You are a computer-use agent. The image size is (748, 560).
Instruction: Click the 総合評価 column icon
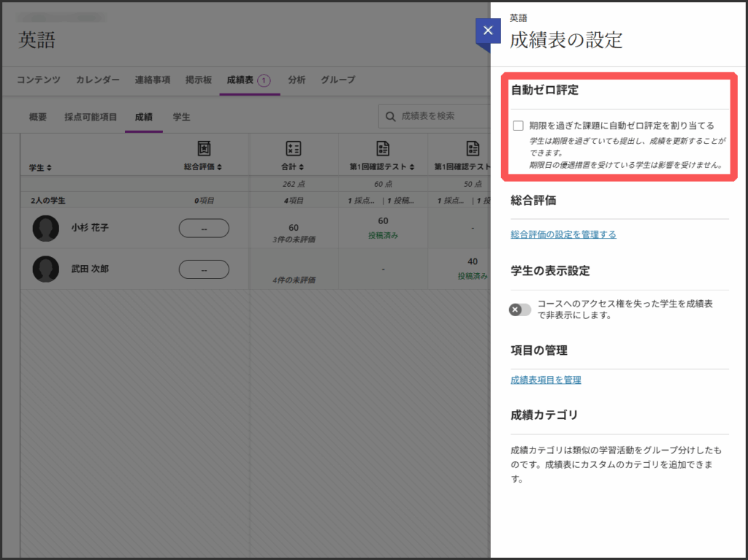point(205,149)
